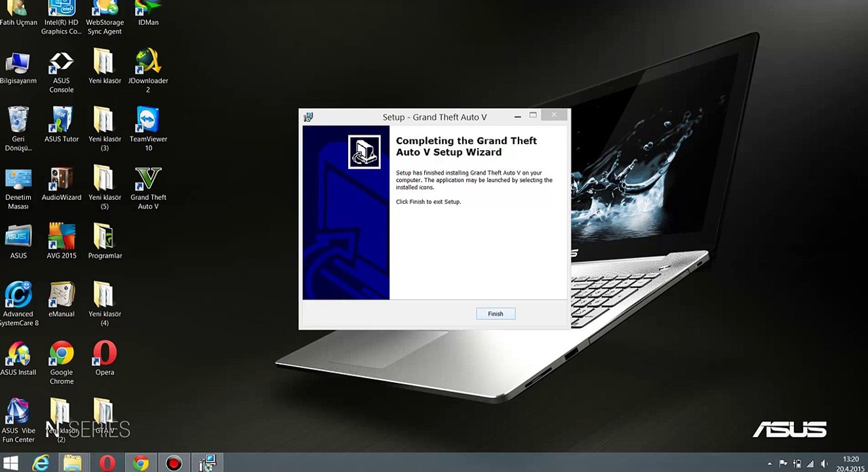Select the GTA V folder on desktop
The width and height of the screenshot is (868, 472).
pyautogui.click(x=104, y=416)
